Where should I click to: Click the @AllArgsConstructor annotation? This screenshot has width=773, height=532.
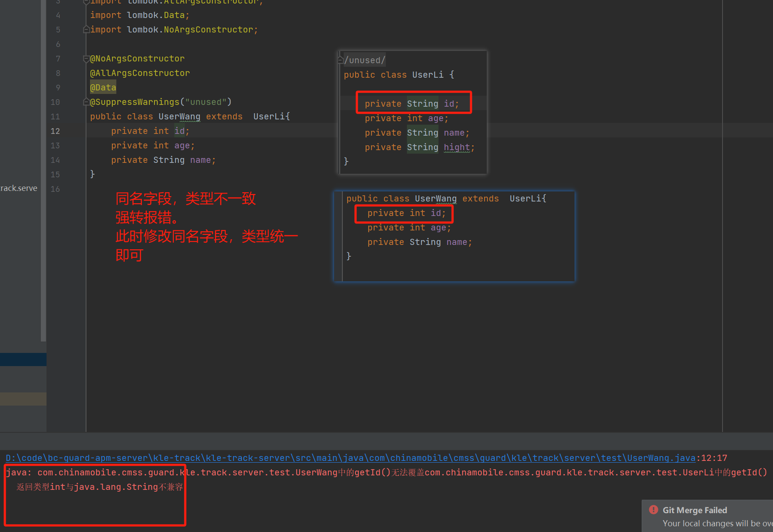140,73
